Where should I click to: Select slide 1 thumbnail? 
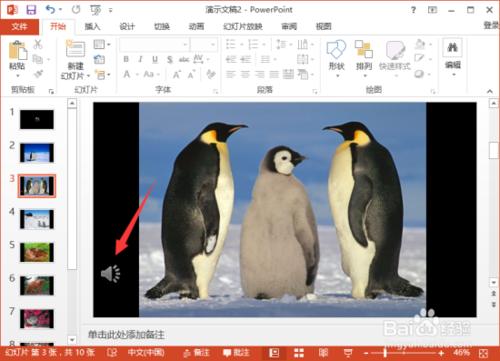(x=37, y=119)
